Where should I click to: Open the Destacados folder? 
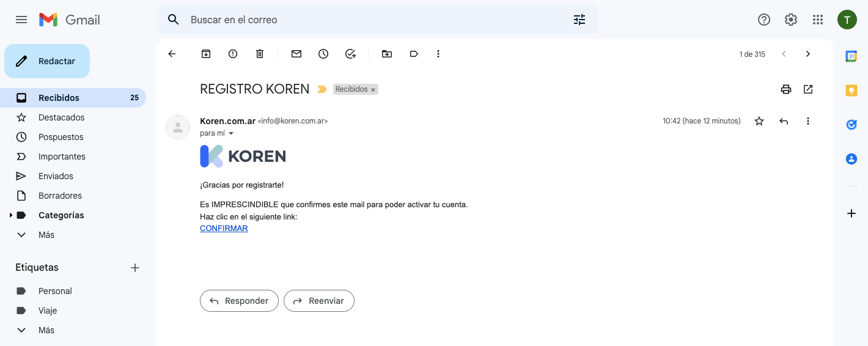pyautogui.click(x=73, y=117)
